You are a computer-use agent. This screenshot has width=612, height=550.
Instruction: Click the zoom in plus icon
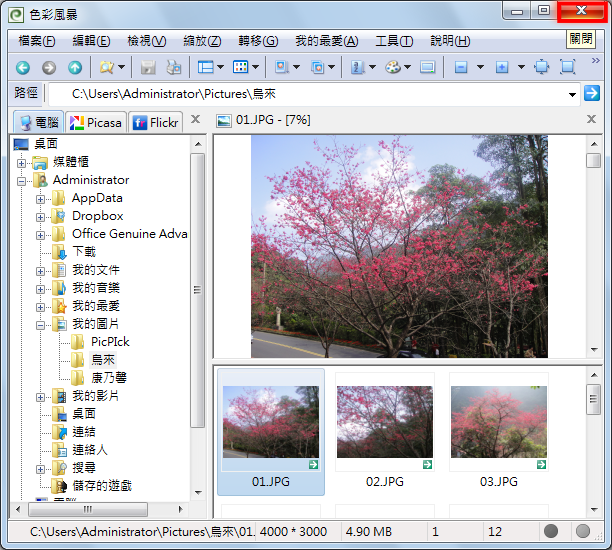pos(502,68)
